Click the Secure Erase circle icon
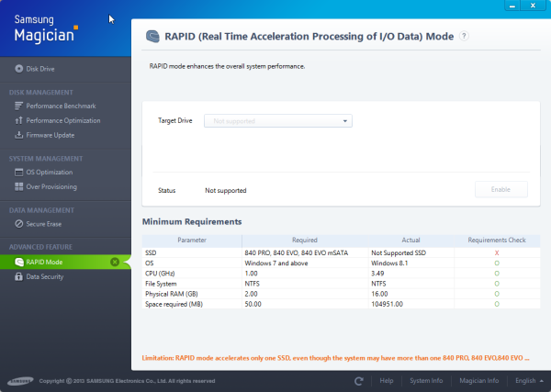The image size is (551, 392). pyautogui.click(x=19, y=223)
